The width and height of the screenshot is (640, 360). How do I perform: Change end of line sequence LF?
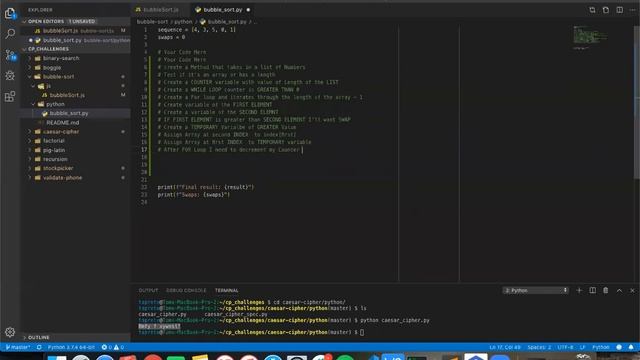click(582, 347)
